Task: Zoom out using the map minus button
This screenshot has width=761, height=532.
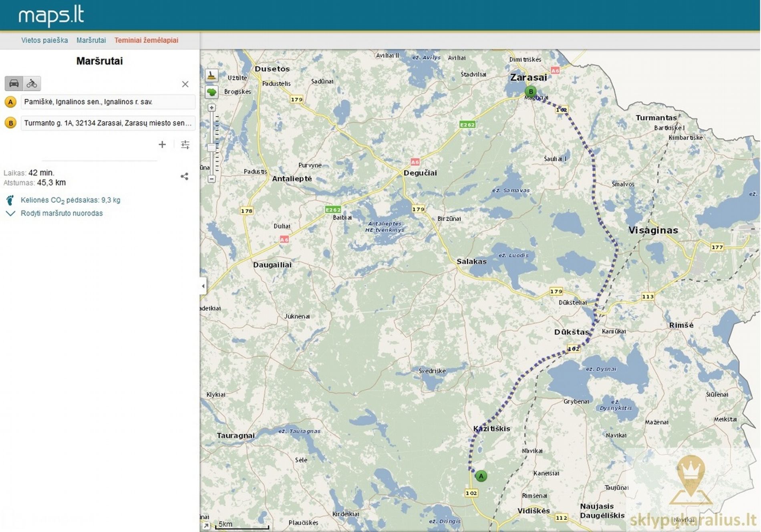Action: click(211, 179)
